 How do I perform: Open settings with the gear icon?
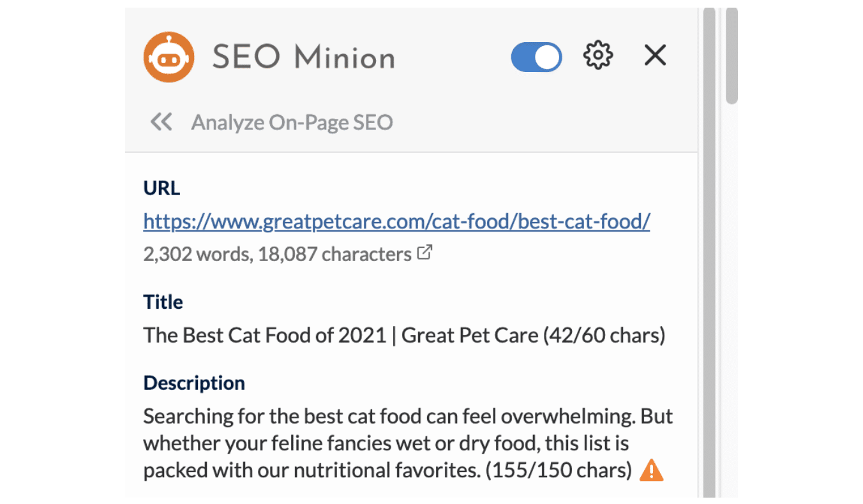598,56
